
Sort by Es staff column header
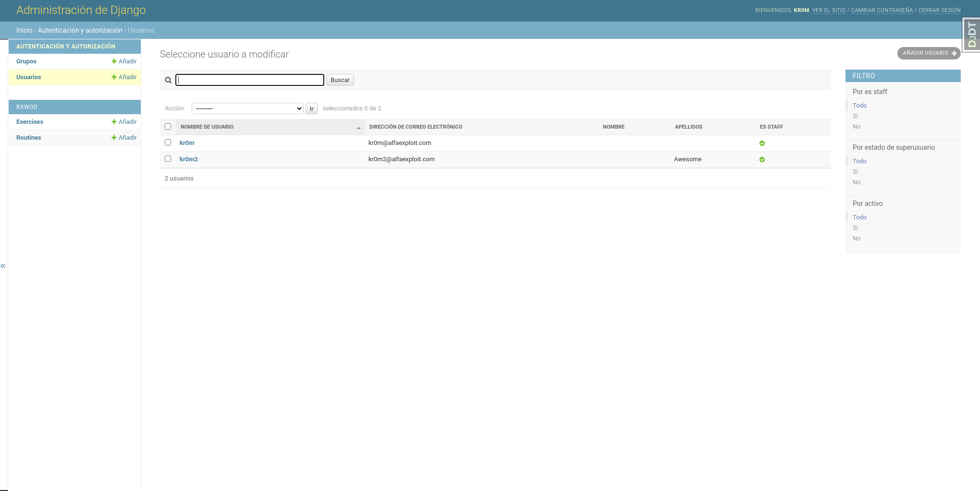point(771,127)
